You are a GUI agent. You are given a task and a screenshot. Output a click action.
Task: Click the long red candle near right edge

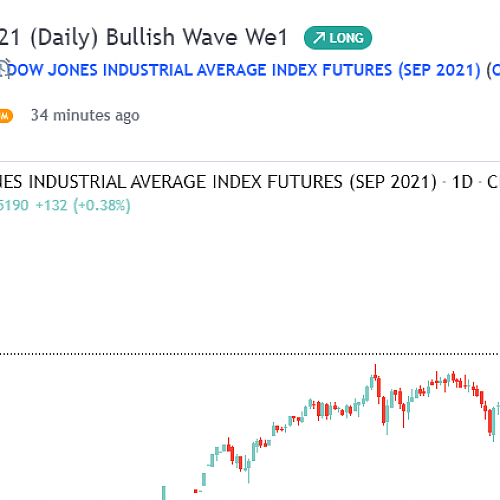point(490,421)
